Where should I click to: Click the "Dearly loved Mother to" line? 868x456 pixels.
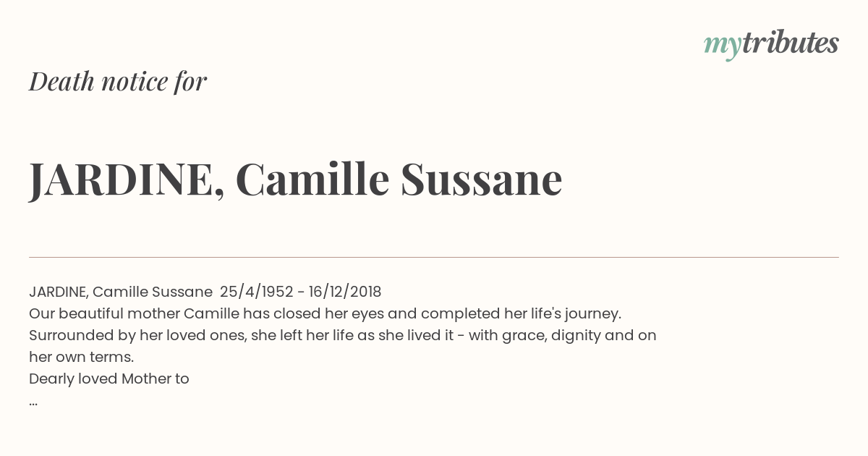[x=109, y=379]
